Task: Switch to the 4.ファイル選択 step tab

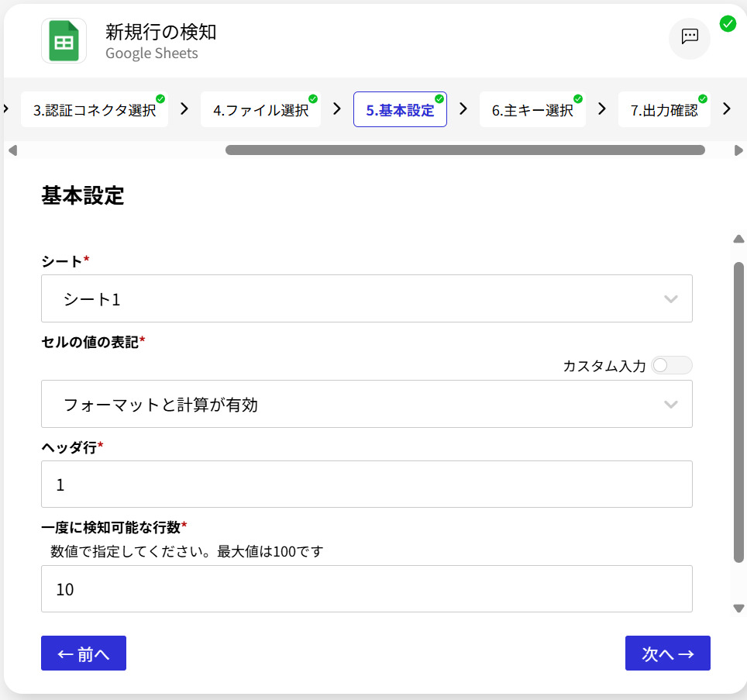Action: click(260, 110)
